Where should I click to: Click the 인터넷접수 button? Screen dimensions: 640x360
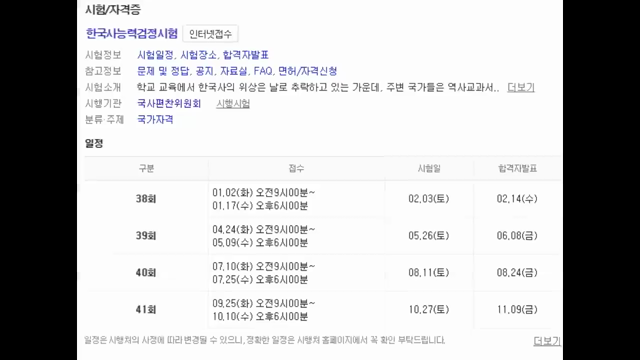[x=210, y=34]
